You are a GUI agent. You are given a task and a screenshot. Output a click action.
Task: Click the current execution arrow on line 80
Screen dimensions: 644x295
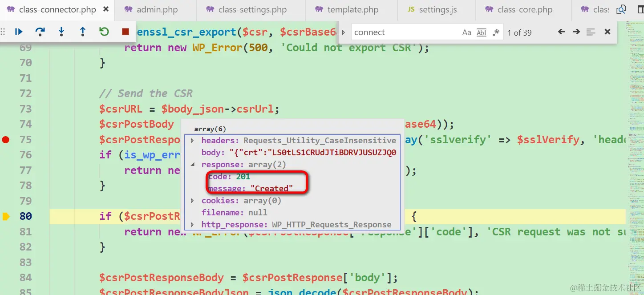pos(6,216)
